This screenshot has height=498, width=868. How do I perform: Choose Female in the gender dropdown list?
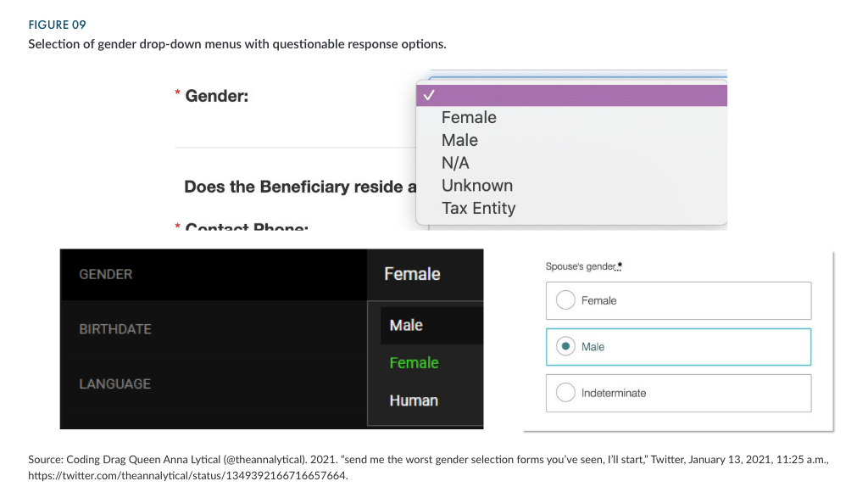469,118
